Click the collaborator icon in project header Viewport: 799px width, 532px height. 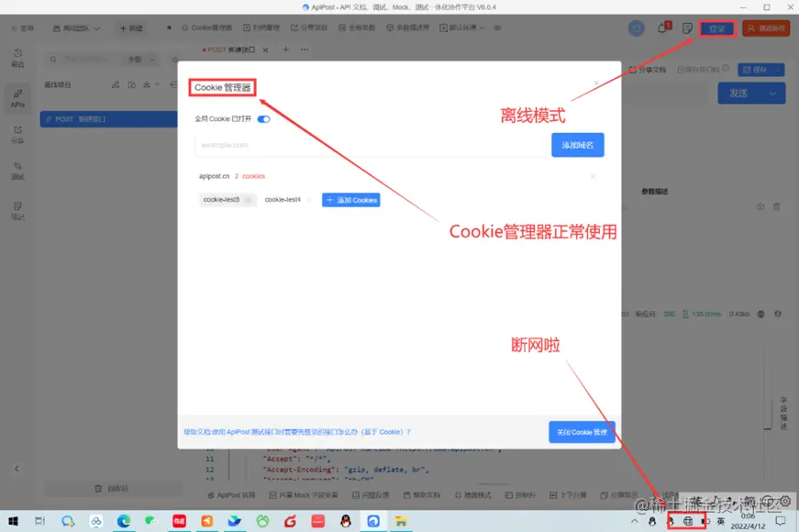[116, 84]
